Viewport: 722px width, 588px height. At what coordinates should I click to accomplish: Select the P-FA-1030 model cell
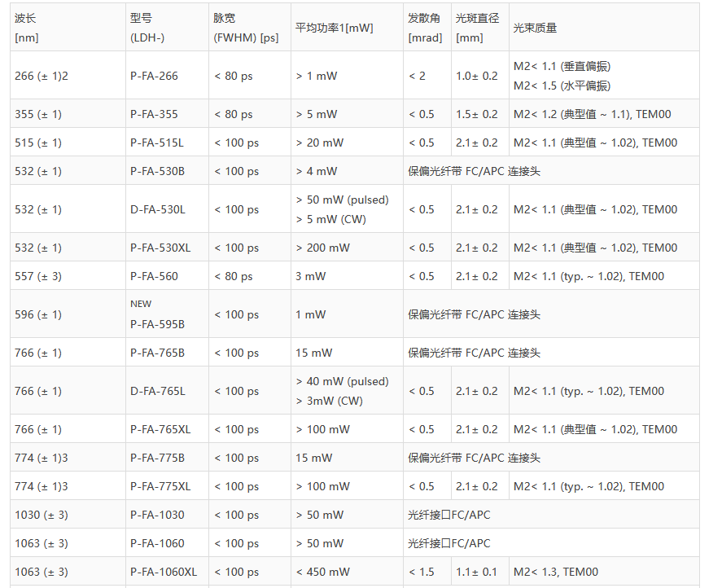click(157, 515)
